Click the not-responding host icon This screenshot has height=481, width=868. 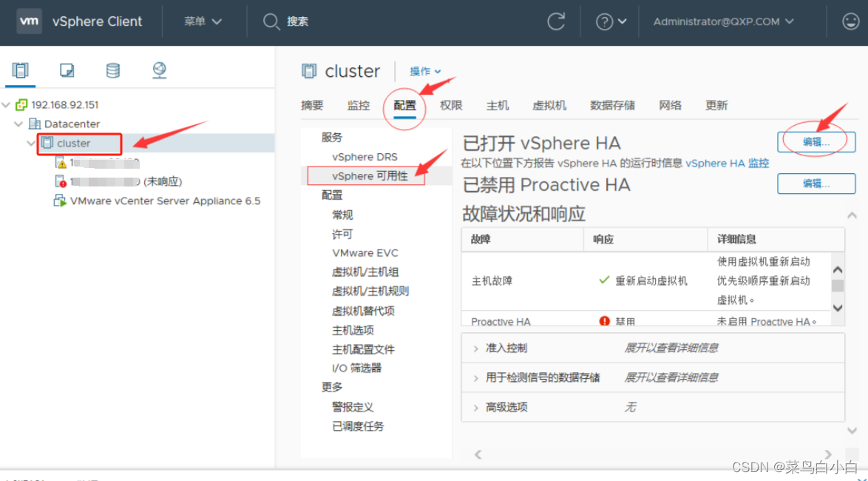pos(61,181)
